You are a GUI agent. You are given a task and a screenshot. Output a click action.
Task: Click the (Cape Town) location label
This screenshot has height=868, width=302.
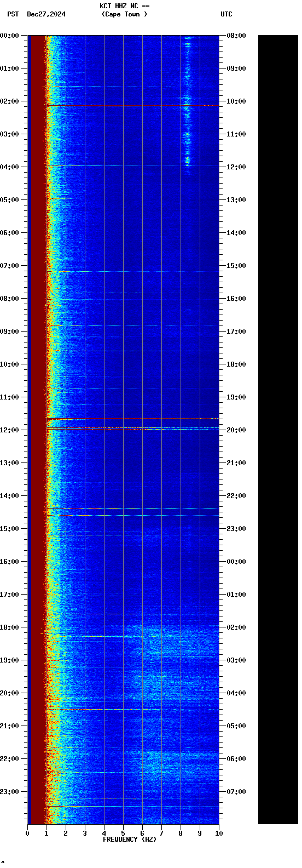124,14
